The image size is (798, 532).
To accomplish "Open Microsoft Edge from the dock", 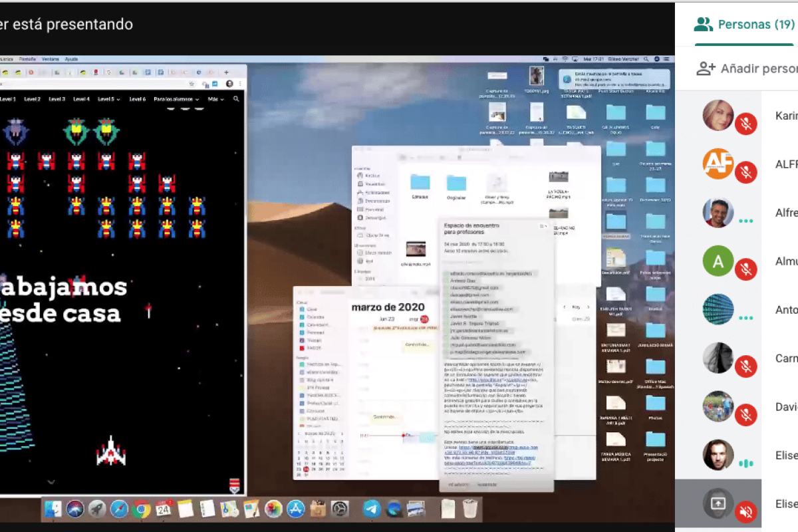I will 394,509.
